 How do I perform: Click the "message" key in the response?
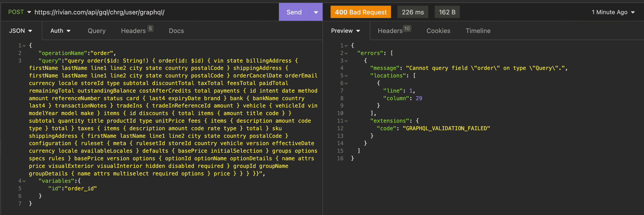tap(385, 68)
